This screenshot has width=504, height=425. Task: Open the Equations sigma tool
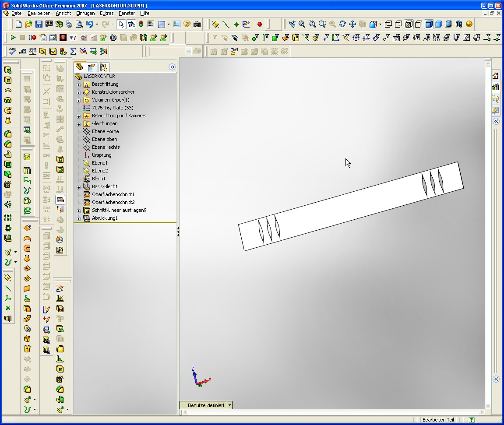tap(73, 51)
